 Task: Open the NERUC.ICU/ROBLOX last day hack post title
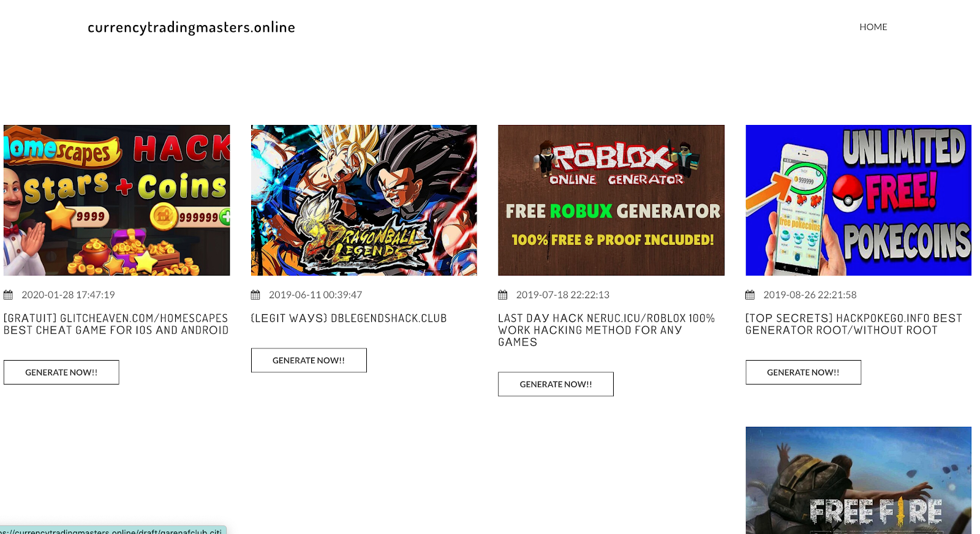pos(606,330)
